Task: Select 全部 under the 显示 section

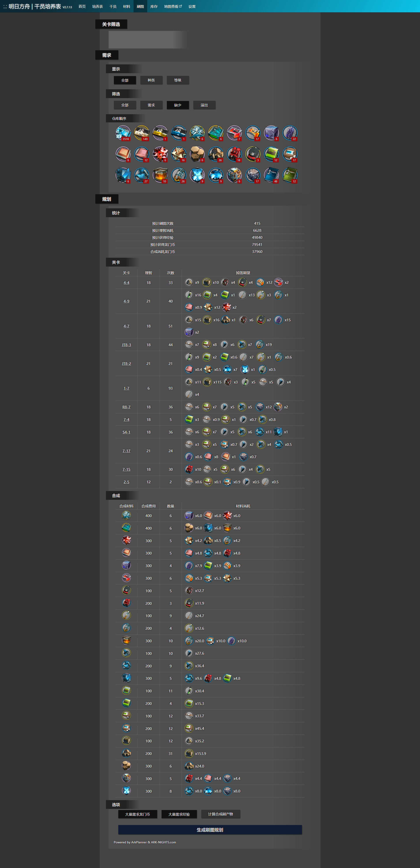Action: click(125, 80)
